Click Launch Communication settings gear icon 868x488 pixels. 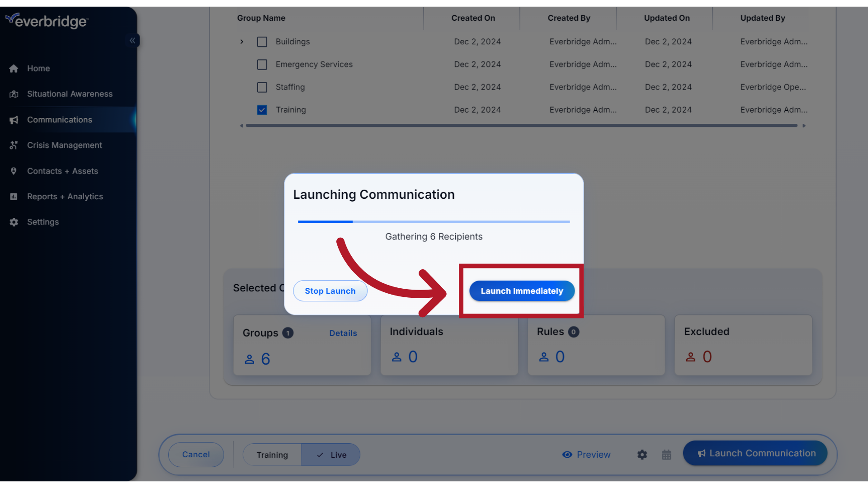point(642,454)
